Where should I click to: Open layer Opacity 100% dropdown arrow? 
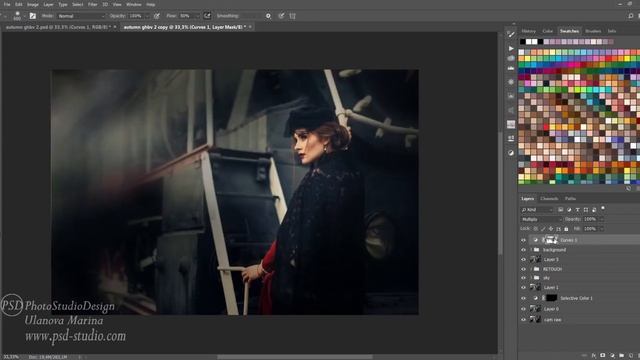[601, 219]
